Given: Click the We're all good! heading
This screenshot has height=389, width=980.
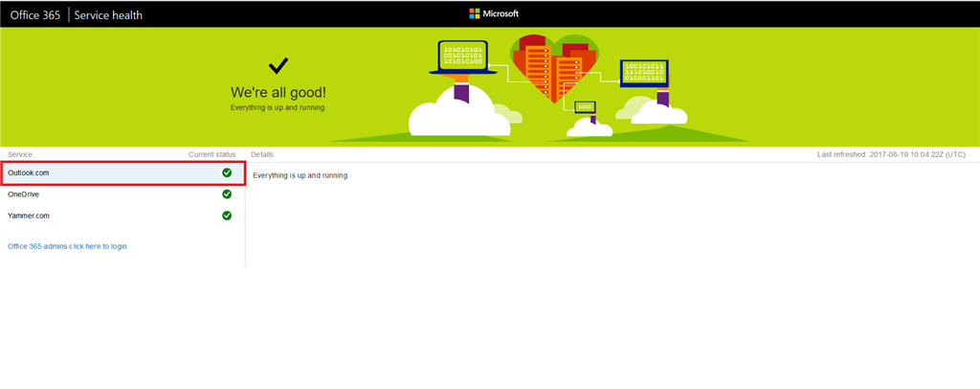Looking at the screenshot, I should (278, 93).
